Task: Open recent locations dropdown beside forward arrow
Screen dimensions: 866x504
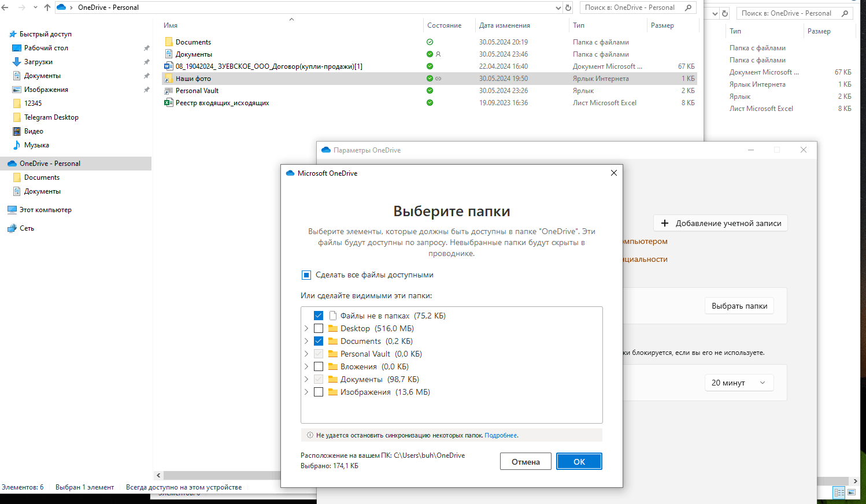Action: (x=35, y=8)
